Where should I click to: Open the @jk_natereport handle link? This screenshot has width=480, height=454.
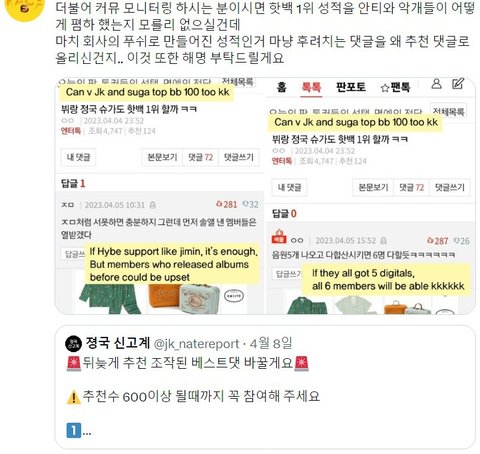tap(196, 344)
